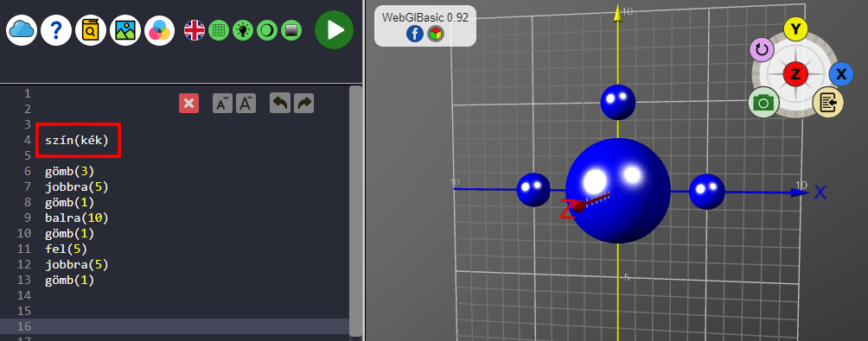This screenshot has width=868, height=341.
Task: Take a screenshot with the camera icon
Action: tap(763, 102)
